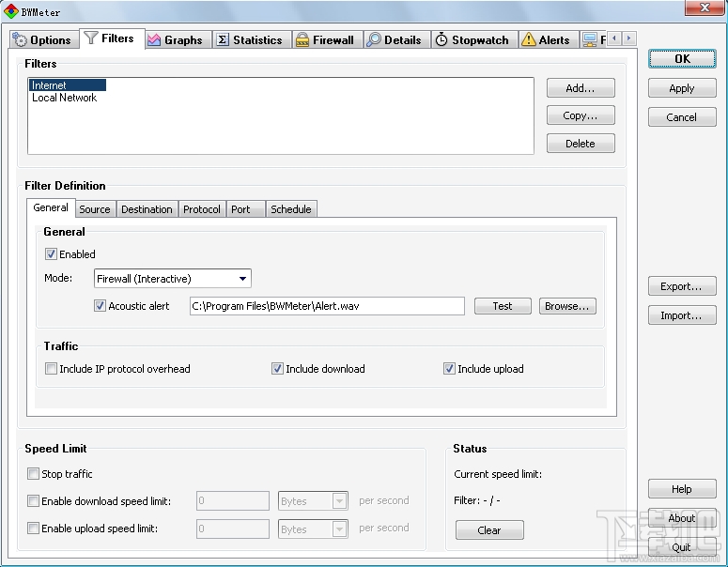Click the partially visible computer tab icon

[x=590, y=40]
